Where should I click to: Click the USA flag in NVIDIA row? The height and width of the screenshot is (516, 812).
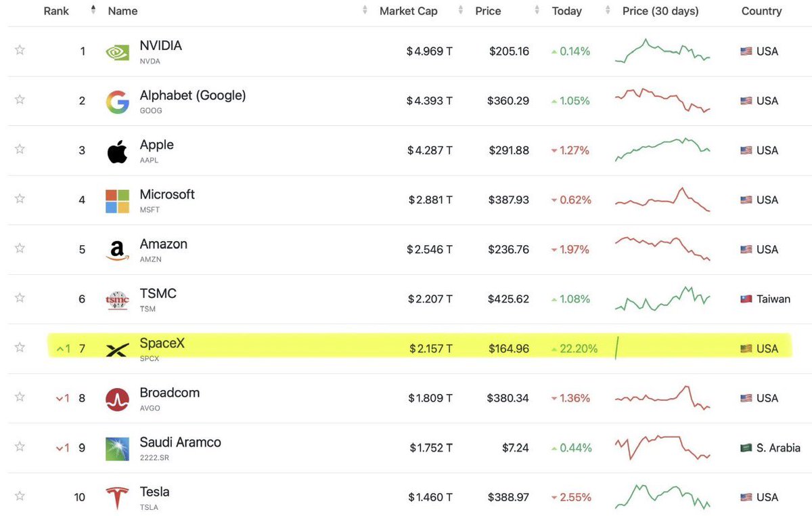(x=746, y=51)
